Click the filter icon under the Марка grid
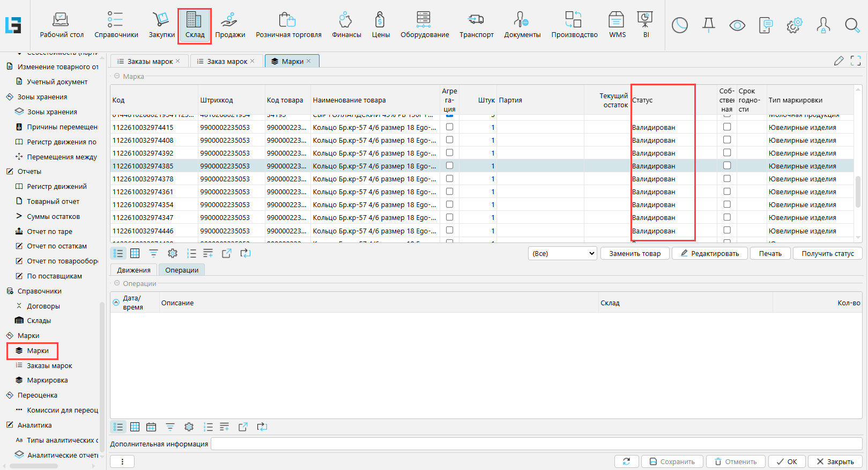The image size is (868, 470). 153,253
